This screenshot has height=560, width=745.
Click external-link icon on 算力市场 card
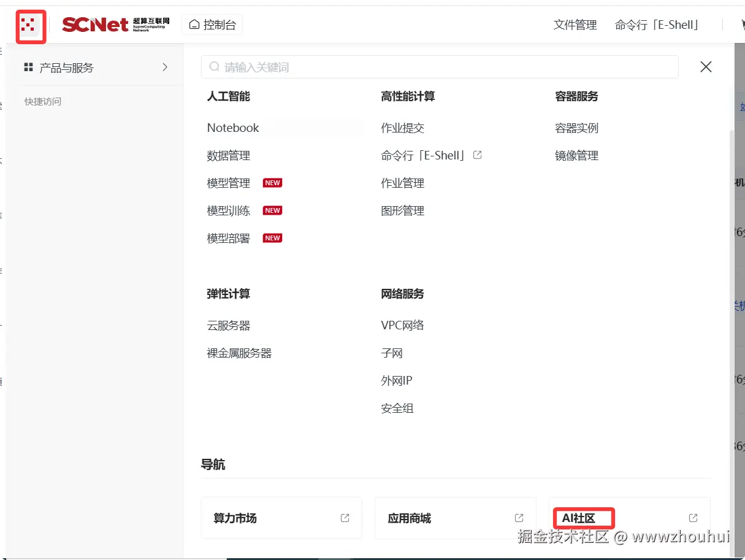[x=345, y=518]
